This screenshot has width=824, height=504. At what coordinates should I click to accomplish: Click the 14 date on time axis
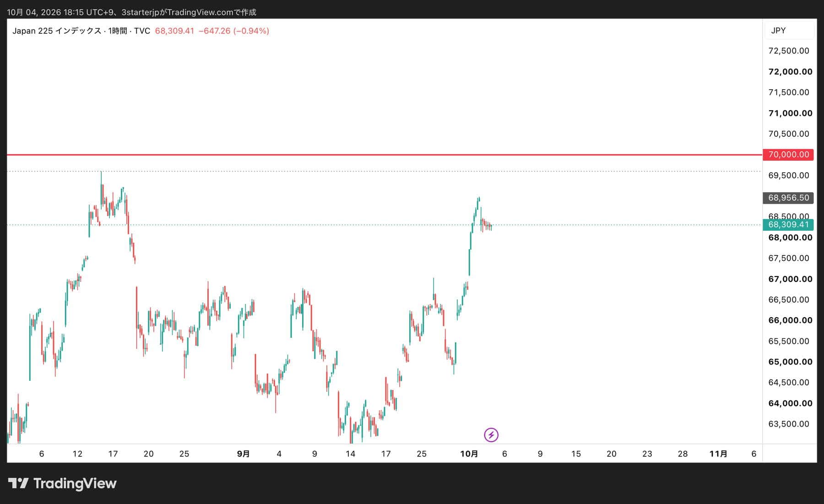[x=350, y=454]
